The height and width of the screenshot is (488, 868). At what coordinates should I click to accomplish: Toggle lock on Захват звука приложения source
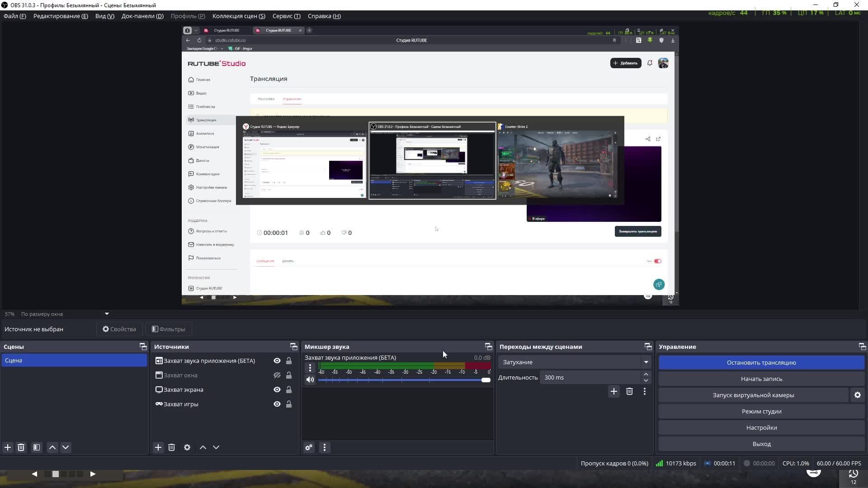click(289, 361)
